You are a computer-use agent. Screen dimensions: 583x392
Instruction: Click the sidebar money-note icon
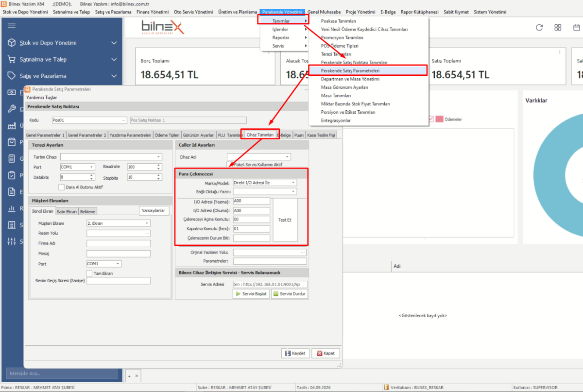[12, 92]
